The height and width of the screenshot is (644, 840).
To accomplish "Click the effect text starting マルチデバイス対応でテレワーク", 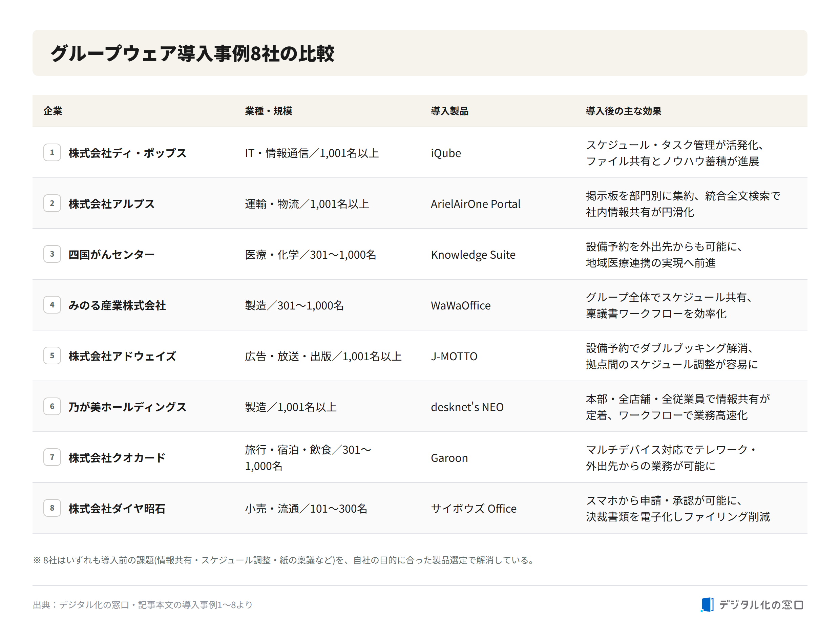I will 672,458.
